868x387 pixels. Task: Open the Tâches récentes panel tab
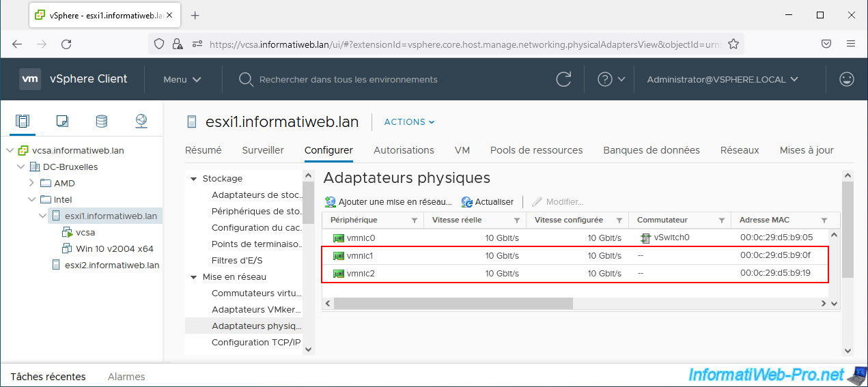pos(48,377)
